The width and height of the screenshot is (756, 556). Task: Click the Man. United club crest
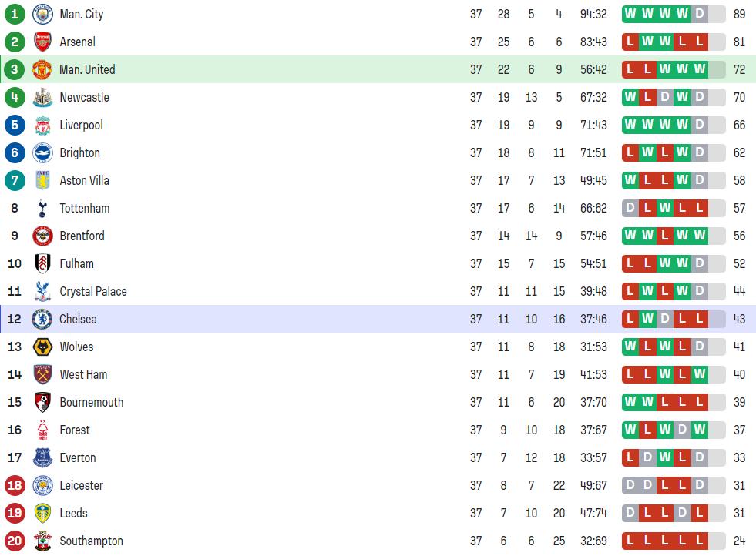[x=42, y=69]
